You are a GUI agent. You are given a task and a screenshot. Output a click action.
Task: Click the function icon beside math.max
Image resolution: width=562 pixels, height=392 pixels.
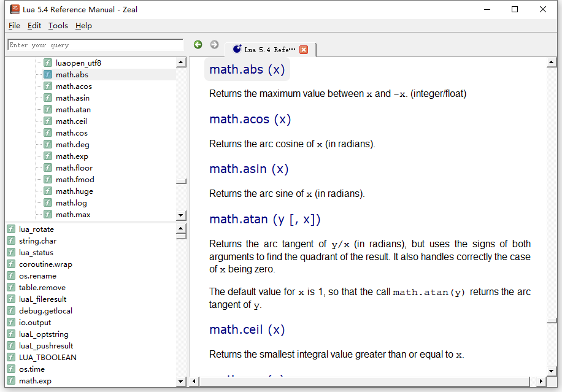pos(48,214)
